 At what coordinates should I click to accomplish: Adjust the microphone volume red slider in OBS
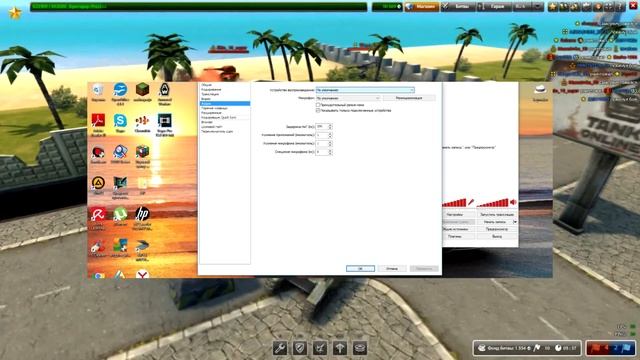(x=453, y=202)
